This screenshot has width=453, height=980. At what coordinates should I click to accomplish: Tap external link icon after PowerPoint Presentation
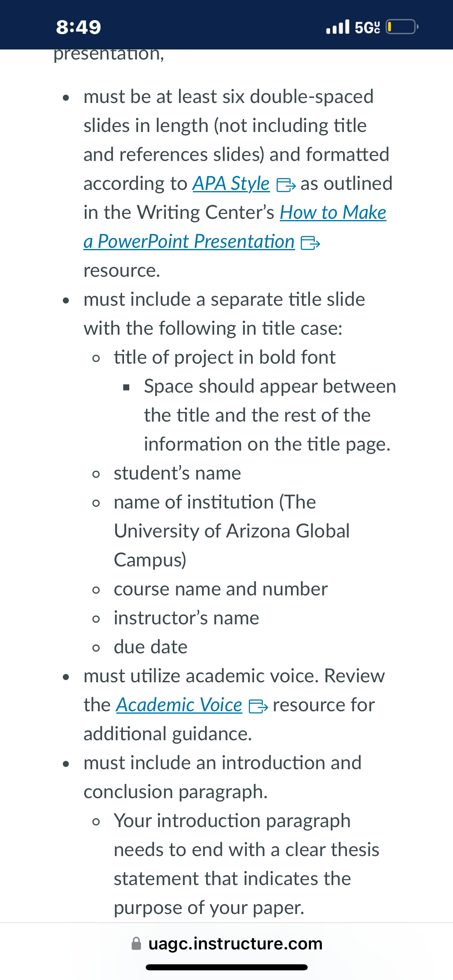[x=310, y=243]
